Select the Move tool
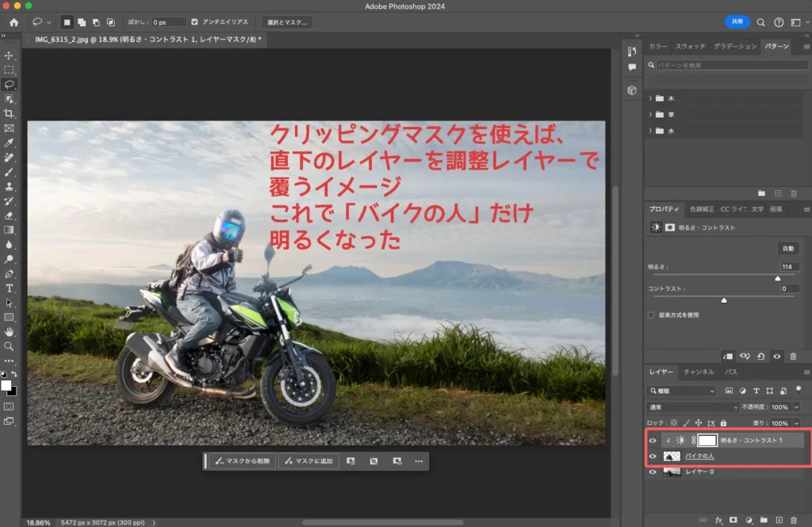This screenshot has width=812, height=527. (x=10, y=54)
